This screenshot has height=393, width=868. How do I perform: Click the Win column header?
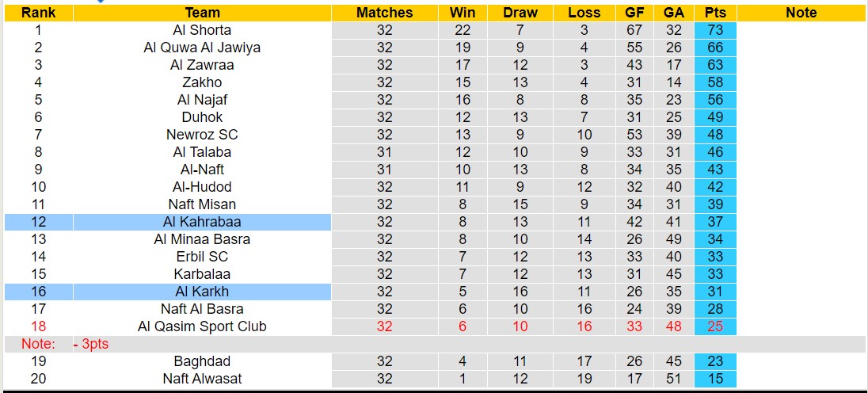(463, 13)
